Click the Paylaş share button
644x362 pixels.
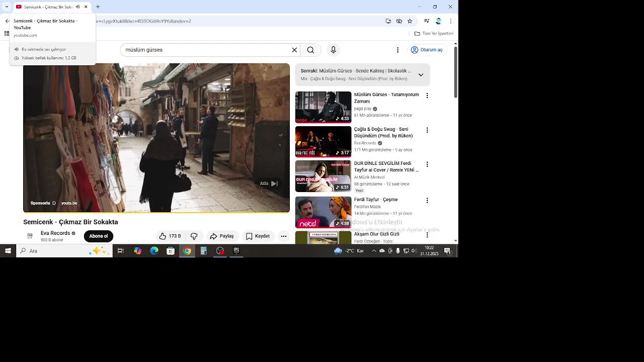(222, 236)
